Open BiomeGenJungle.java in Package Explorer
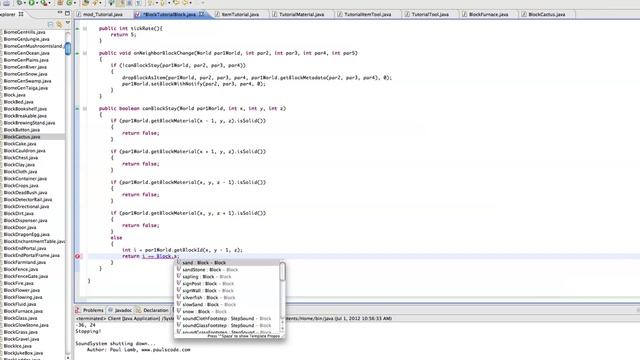Screen dimensions: 640x360 27,39
